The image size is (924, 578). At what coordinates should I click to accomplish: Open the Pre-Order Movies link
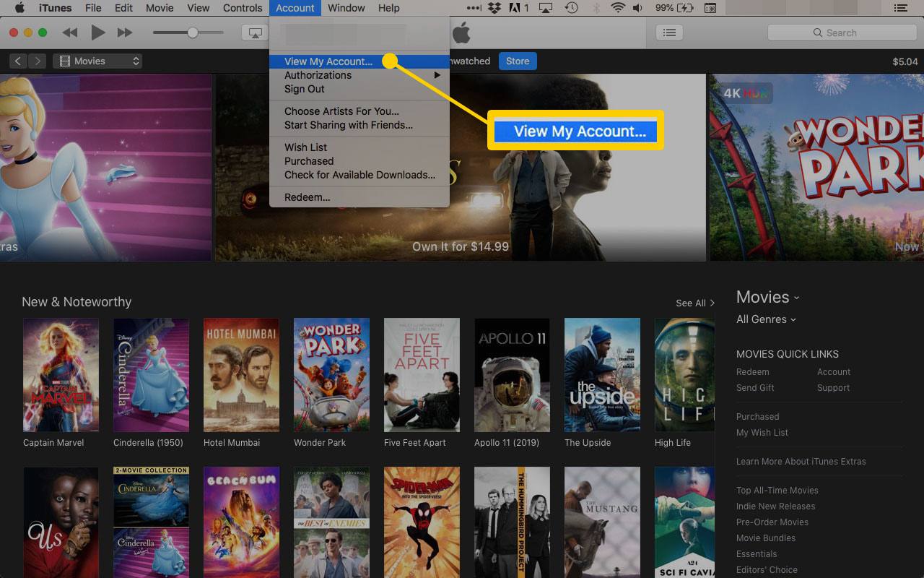point(772,522)
